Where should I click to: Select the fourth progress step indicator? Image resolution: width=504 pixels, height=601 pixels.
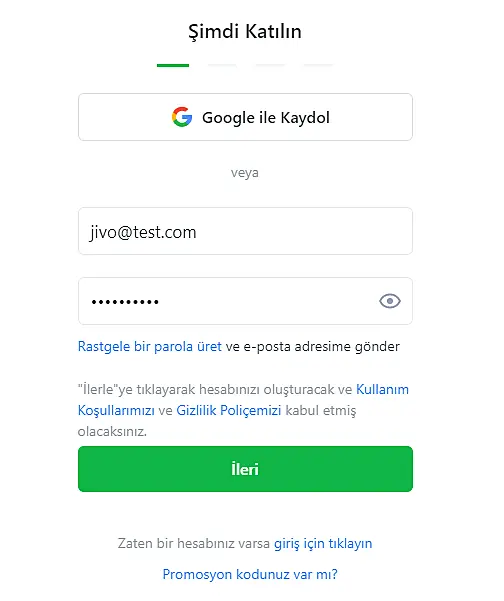318,66
